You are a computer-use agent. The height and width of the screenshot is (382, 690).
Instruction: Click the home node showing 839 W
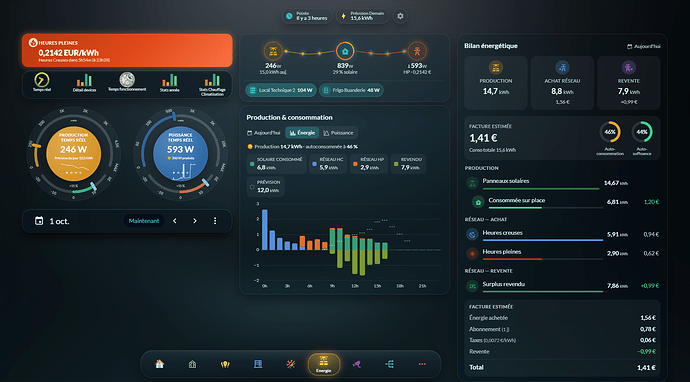point(345,51)
